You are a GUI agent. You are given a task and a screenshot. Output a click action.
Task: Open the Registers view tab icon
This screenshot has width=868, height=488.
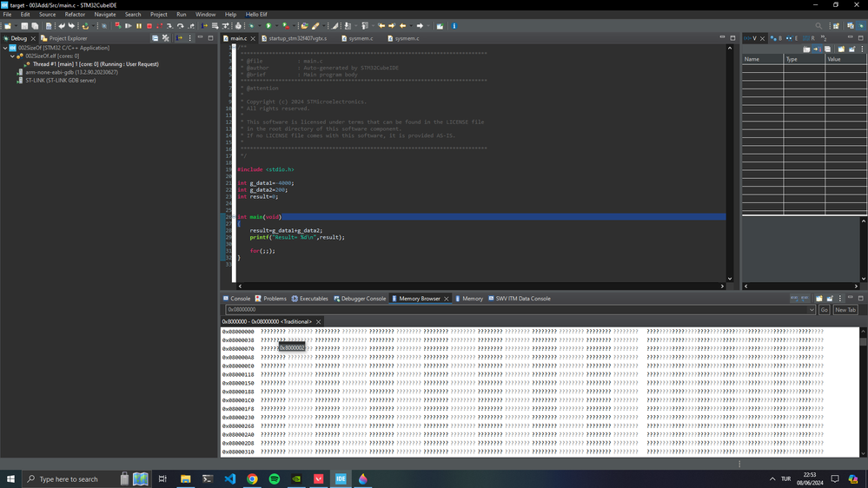pos(810,38)
